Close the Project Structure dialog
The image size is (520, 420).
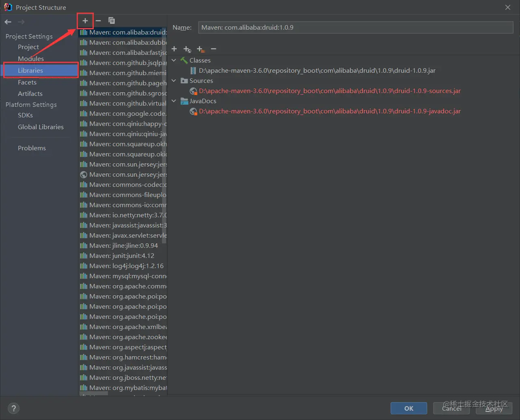[508, 7]
